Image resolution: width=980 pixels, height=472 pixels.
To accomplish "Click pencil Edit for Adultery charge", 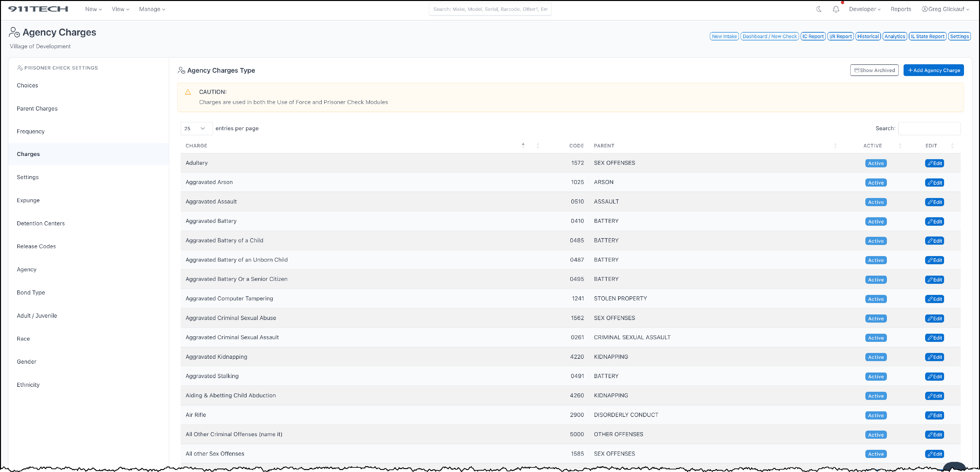I will tap(934, 163).
